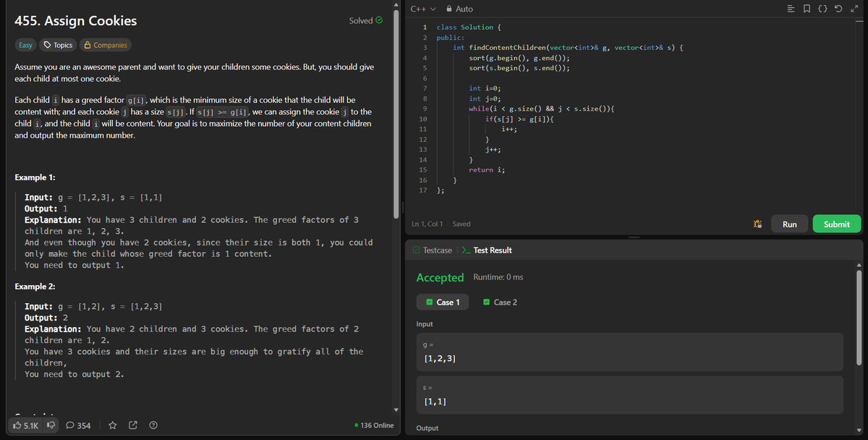Submit the solution
This screenshot has width=868, height=440.
pos(837,224)
